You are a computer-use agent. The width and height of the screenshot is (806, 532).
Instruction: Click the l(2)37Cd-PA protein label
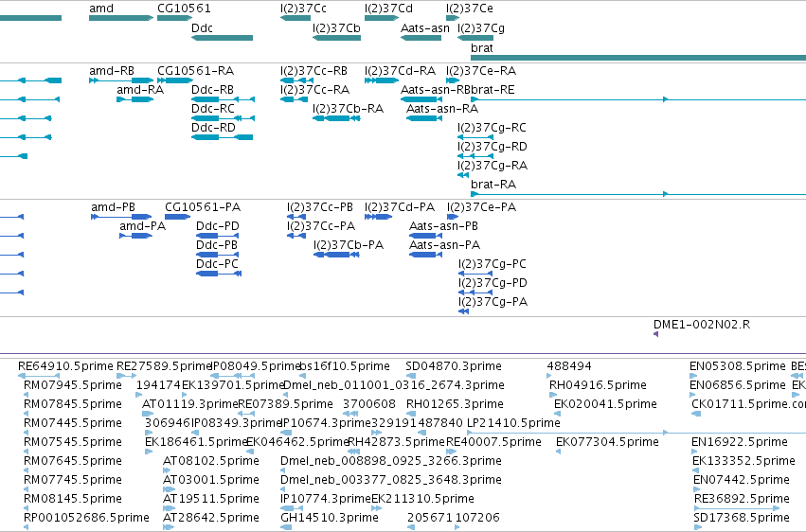pos(400,207)
